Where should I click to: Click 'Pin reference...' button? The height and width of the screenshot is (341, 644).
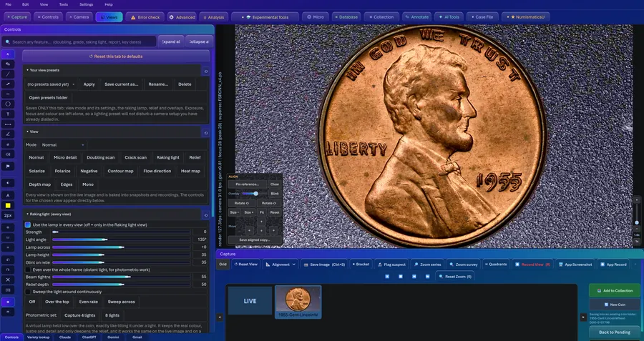[248, 184]
